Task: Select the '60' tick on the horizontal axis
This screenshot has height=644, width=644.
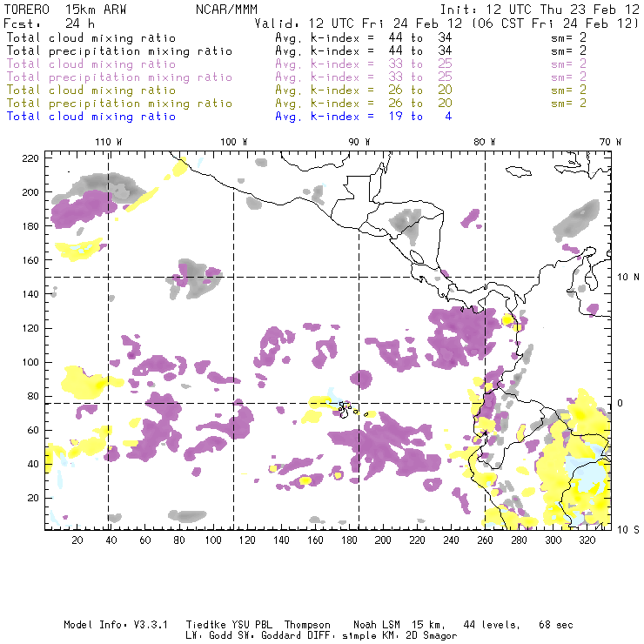Action: point(145,540)
